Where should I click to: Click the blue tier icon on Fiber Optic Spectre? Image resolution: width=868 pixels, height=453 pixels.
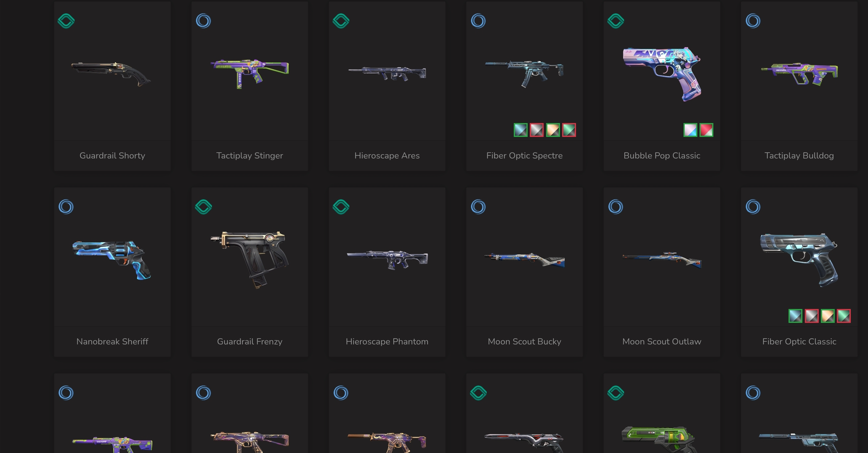coord(478,21)
